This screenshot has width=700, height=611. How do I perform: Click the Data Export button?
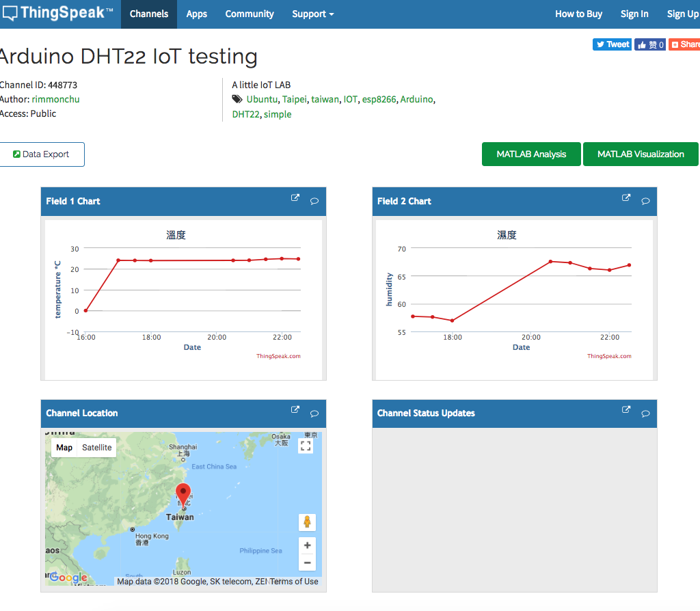point(42,154)
